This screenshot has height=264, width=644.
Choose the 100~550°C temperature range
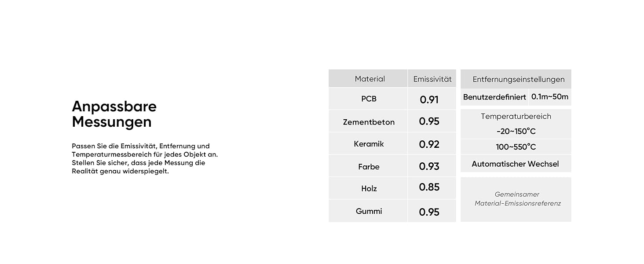(x=516, y=147)
